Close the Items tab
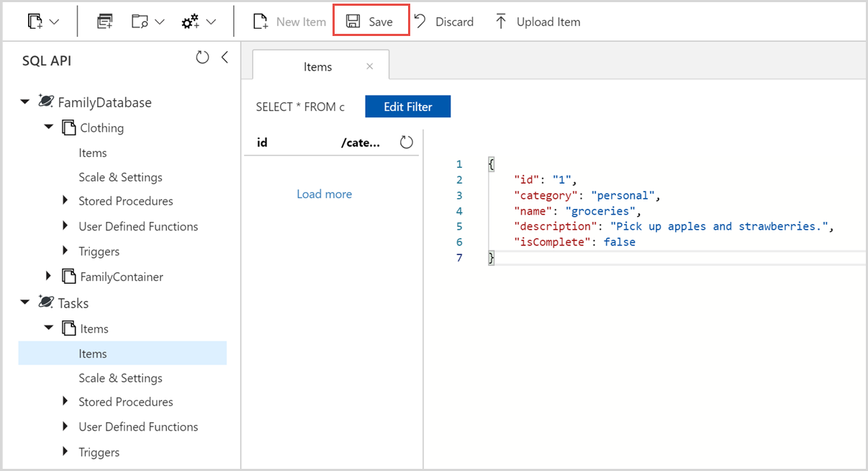The height and width of the screenshot is (471, 868). [370, 66]
